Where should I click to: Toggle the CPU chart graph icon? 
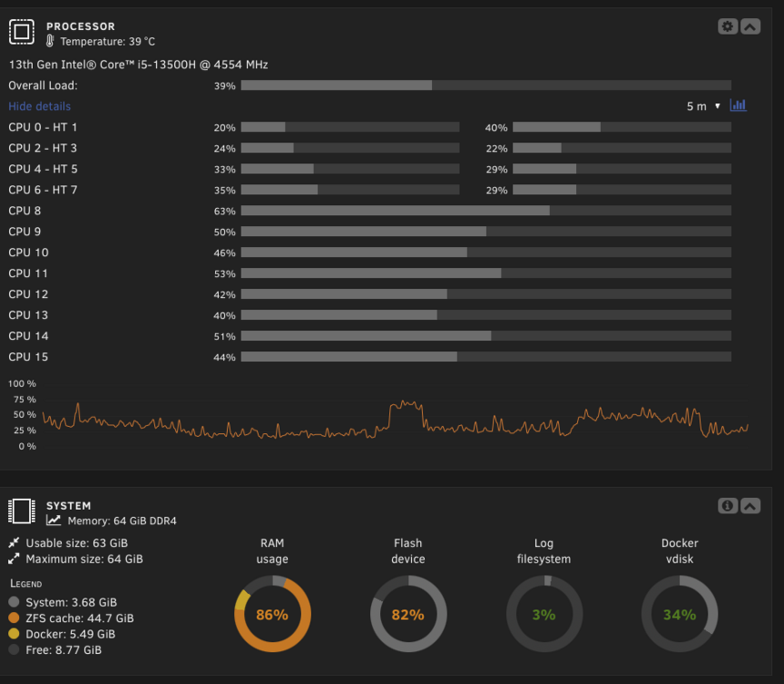coord(738,105)
